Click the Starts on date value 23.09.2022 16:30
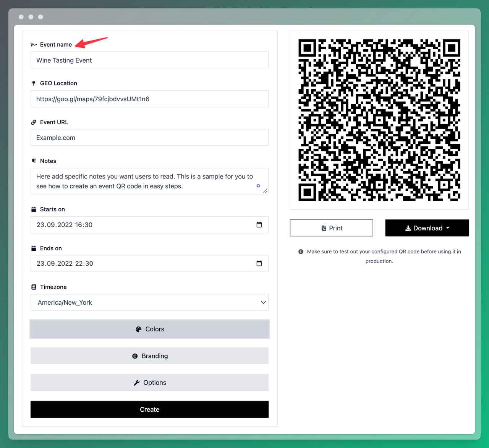Screen dimensions: 489x448 [x=65, y=225]
